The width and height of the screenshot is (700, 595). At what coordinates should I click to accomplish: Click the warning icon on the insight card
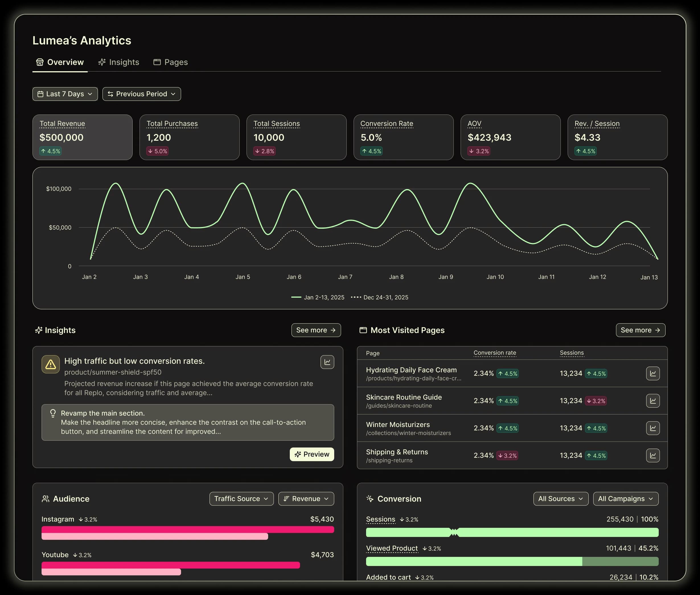51,364
